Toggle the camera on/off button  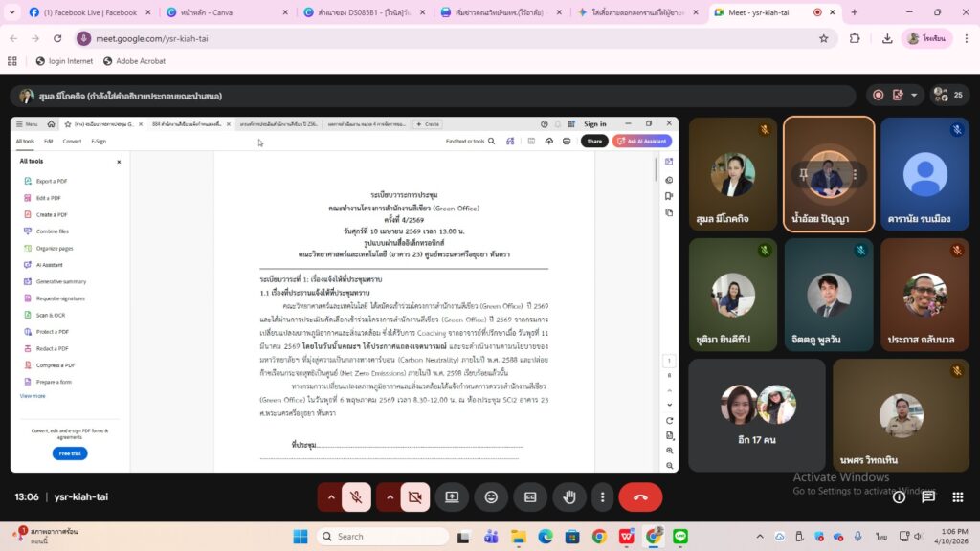point(414,497)
